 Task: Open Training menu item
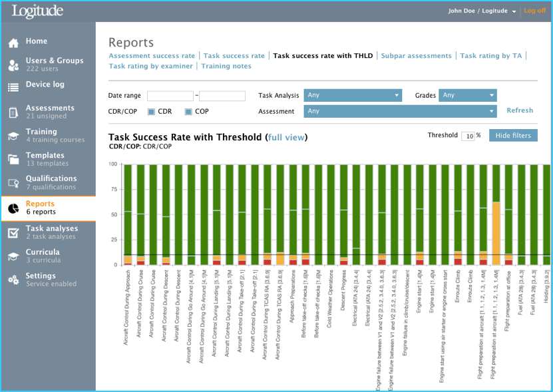[41, 132]
